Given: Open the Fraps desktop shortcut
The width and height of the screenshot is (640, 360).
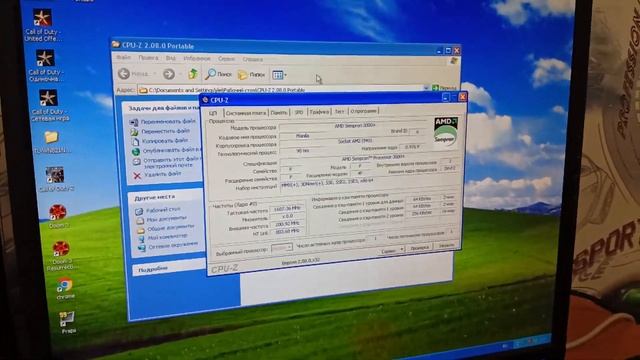Looking at the screenshot, I should coord(67,322).
